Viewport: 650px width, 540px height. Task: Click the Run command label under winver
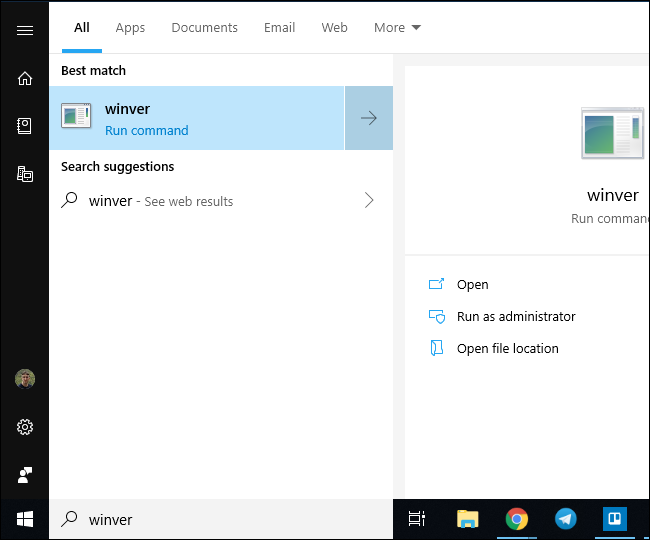click(x=147, y=131)
